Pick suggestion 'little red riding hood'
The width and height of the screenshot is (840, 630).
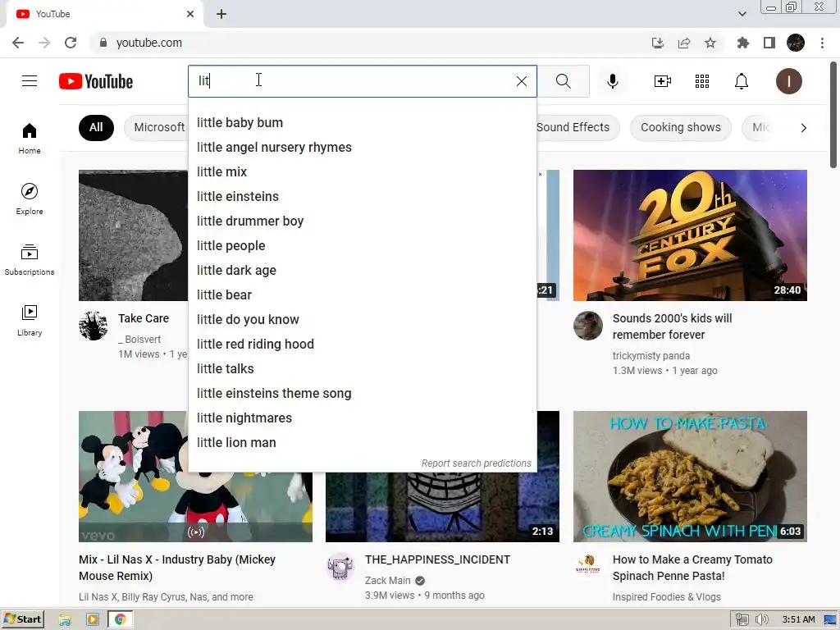(x=362, y=345)
